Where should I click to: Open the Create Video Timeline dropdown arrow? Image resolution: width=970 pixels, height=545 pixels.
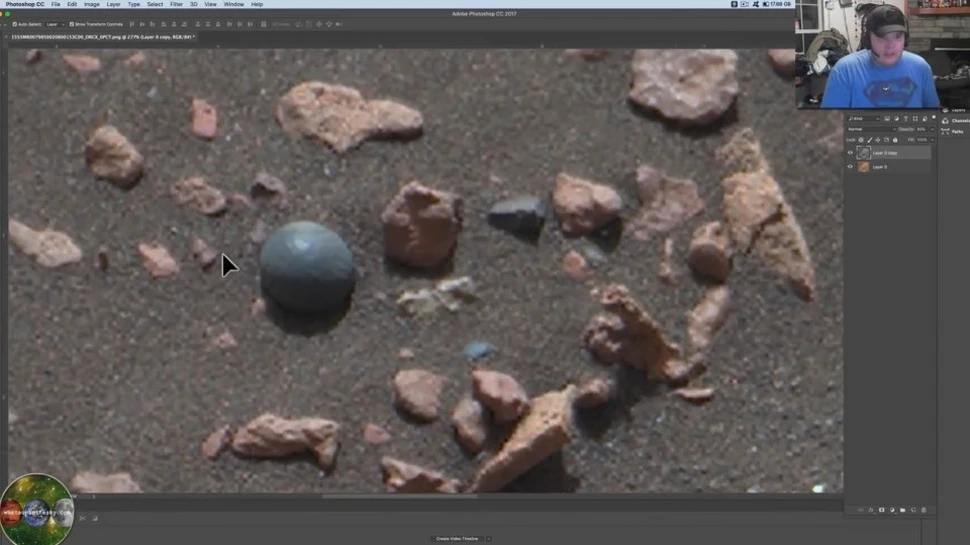point(489,539)
